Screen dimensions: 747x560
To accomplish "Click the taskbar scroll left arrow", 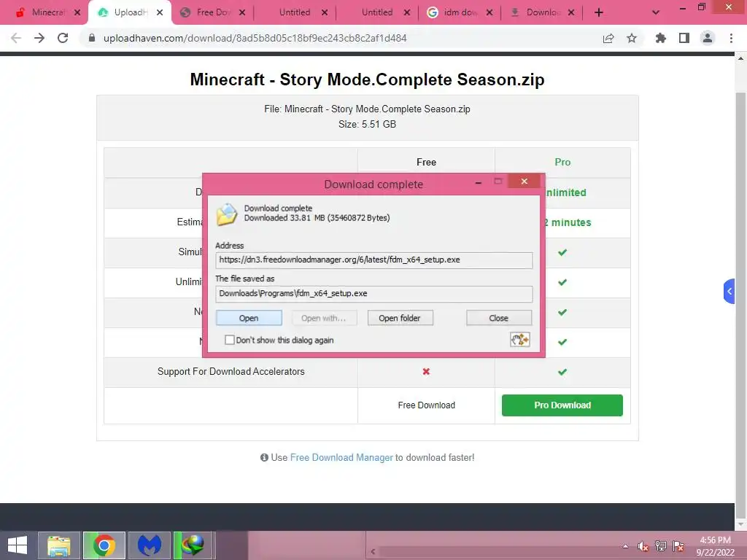I will click(373, 551).
